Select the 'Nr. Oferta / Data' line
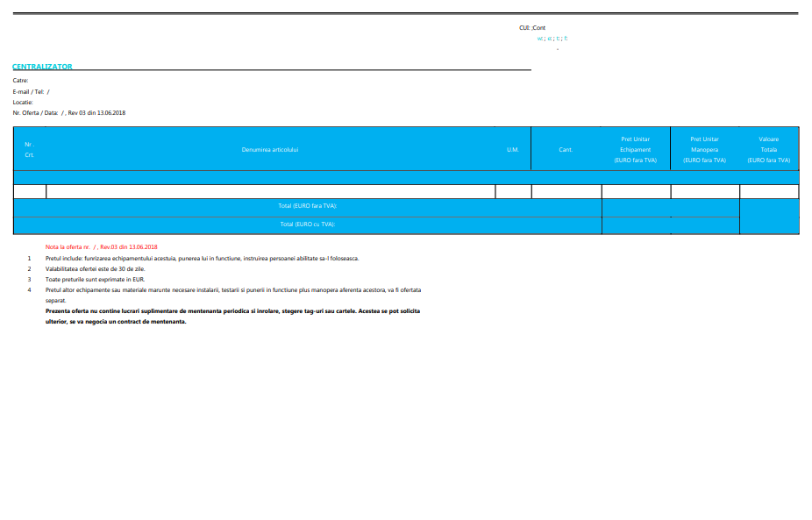The height and width of the screenshot is (520, 812). [x=68, y=112]
